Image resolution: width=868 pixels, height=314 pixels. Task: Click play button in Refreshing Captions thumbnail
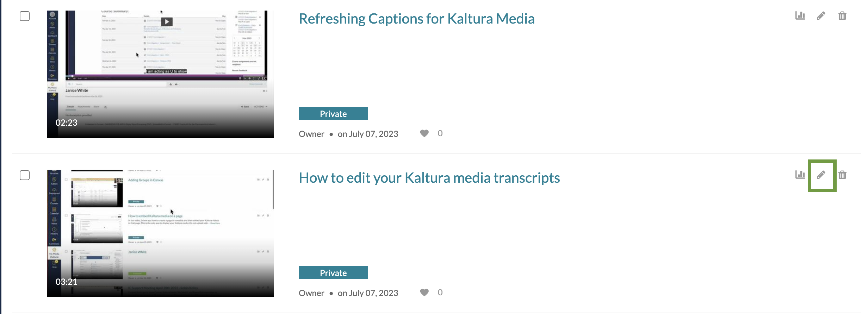167,21
